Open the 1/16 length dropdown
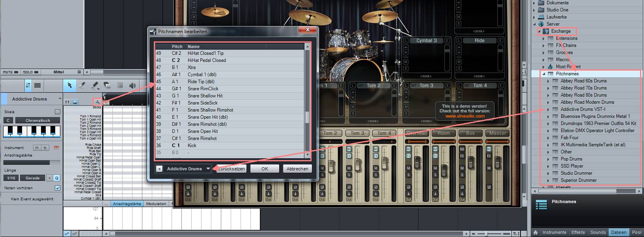The height and width of the screenshot is (237, 644). click(11, 178)
